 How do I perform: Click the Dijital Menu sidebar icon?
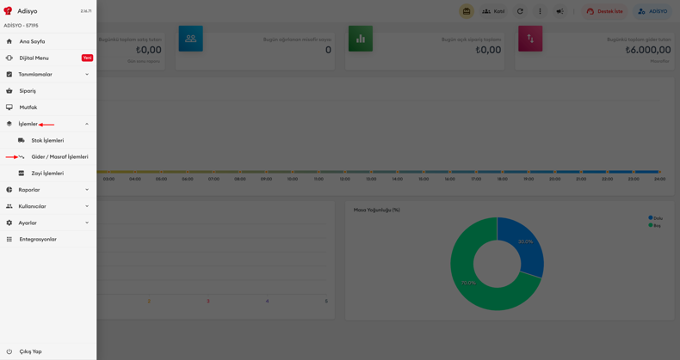[x=9, y=58]
